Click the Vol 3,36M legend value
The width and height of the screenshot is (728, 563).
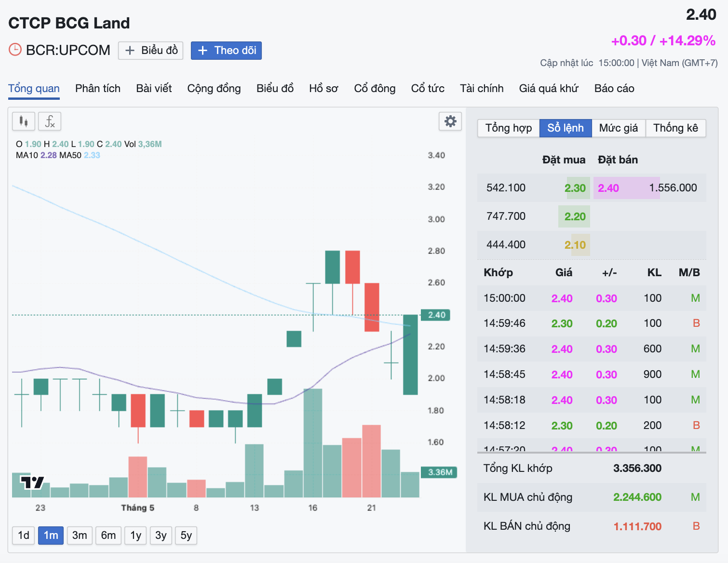tap(143, 144)
